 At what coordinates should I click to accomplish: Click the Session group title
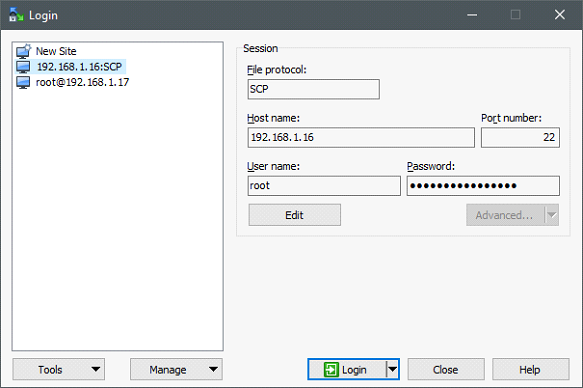(260, 48)
